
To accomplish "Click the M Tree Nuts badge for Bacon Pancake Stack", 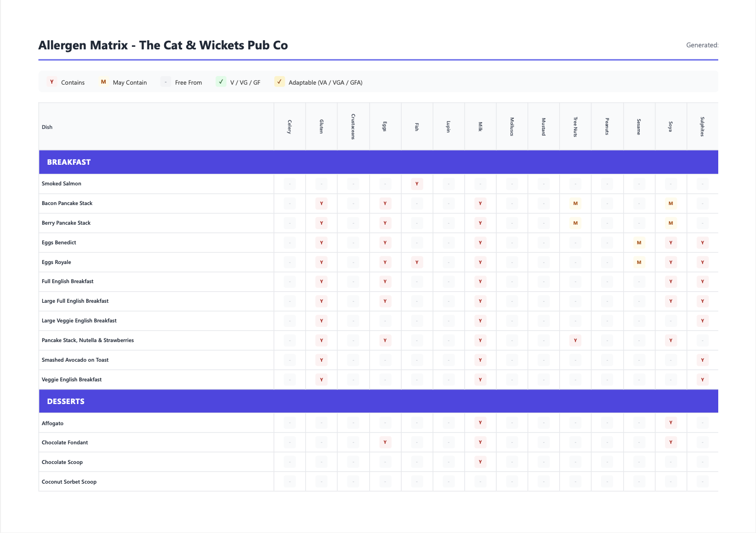I will pos(575,204).
